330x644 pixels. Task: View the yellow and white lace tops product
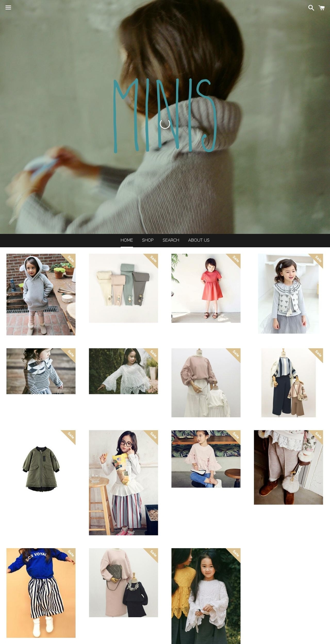206,596
